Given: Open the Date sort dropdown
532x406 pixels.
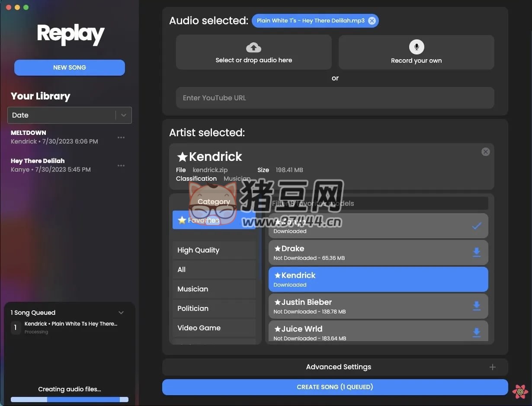Looking at the screenshot, I should tap(123, 115).
